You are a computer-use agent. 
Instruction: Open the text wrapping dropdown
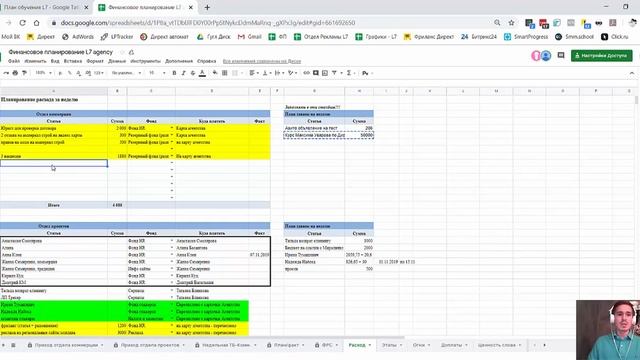pos(279,73)
